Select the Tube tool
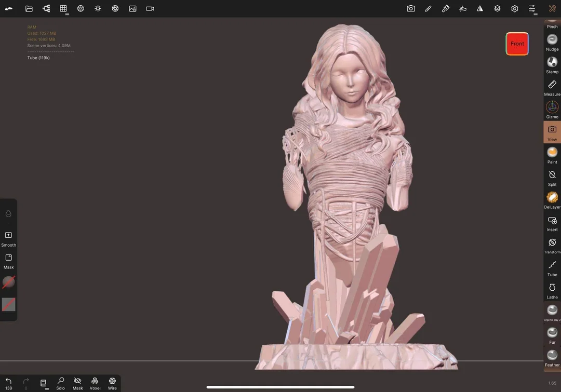The height and width of the screenshot is (392, 561). click(x=552, y=268)
